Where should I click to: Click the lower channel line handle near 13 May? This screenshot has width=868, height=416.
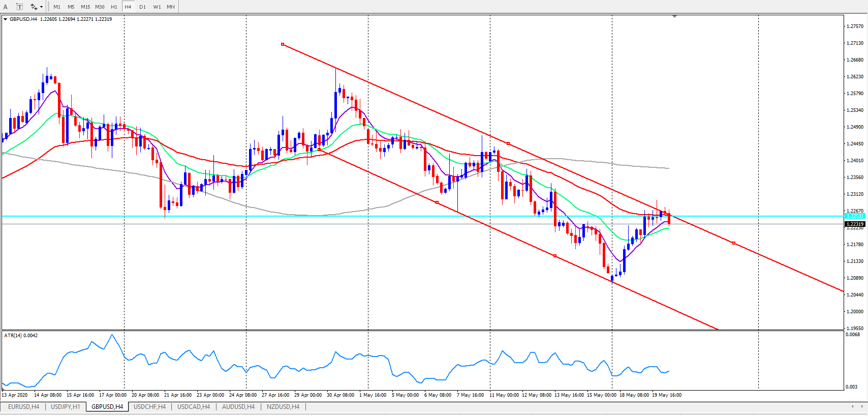point(555,255)
